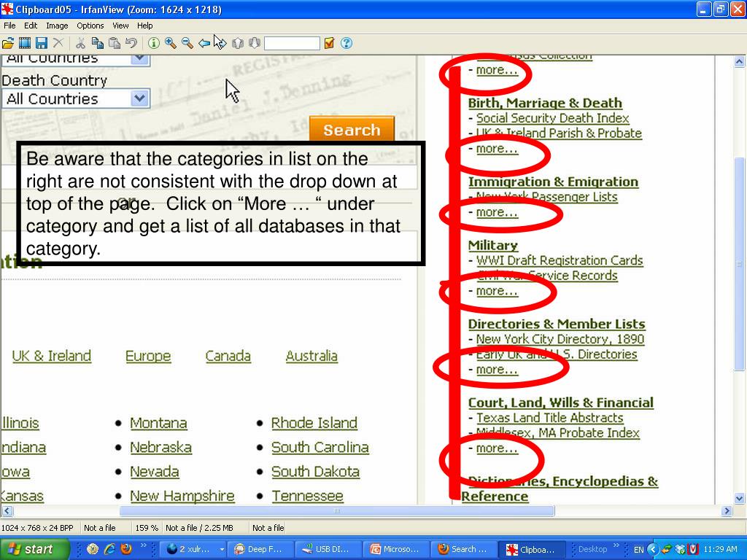Click the Delete file X icon
The width and height of the screenshot is (747, 560).
tap(58, 43)
